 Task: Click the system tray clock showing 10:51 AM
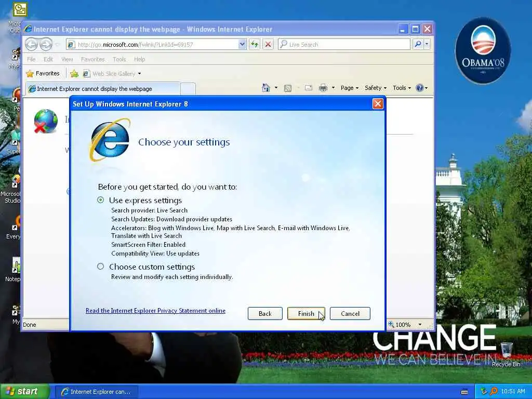coord(513,391)
